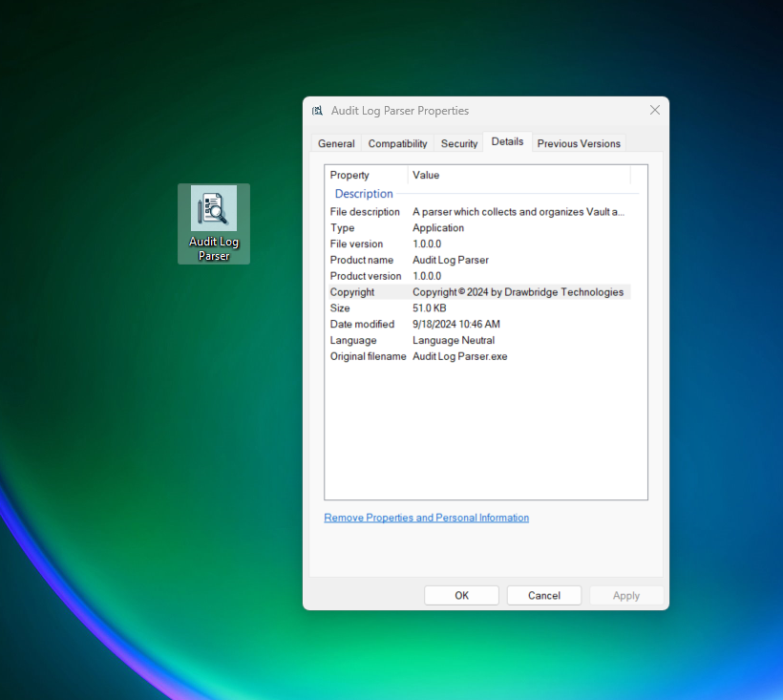Click the title bar application icon
Screen dimensions: 783x700
pos(318,111)
